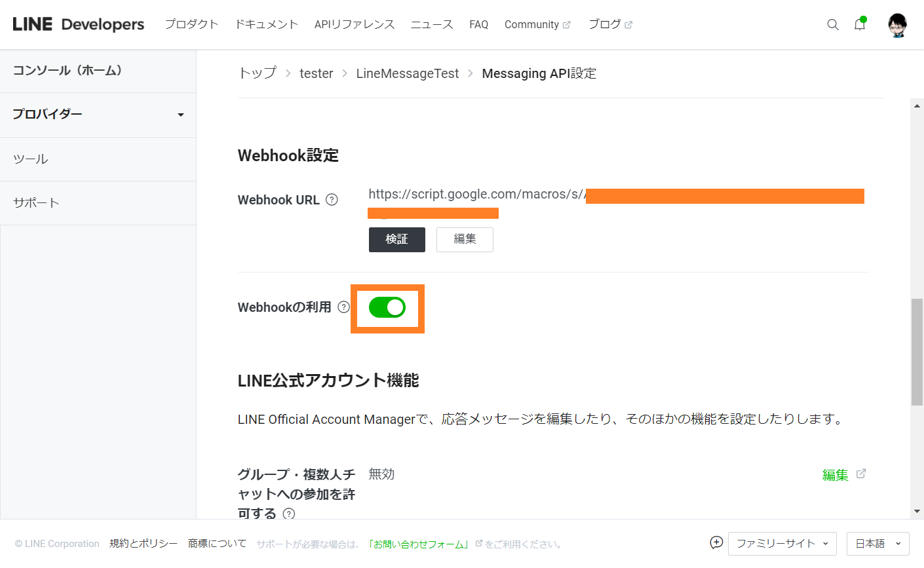Open the search magnifier icon
Screen dimensions: 924x568
coord(833,25)
